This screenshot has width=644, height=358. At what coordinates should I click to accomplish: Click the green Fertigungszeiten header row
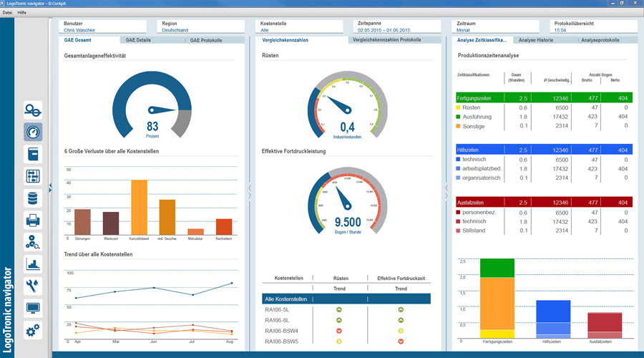pos(545,98)
